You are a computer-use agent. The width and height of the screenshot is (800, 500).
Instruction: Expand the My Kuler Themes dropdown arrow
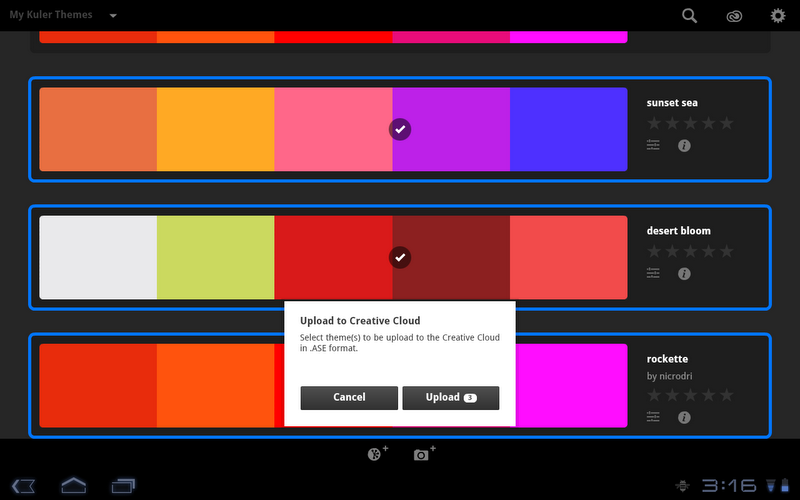[113, 16]
